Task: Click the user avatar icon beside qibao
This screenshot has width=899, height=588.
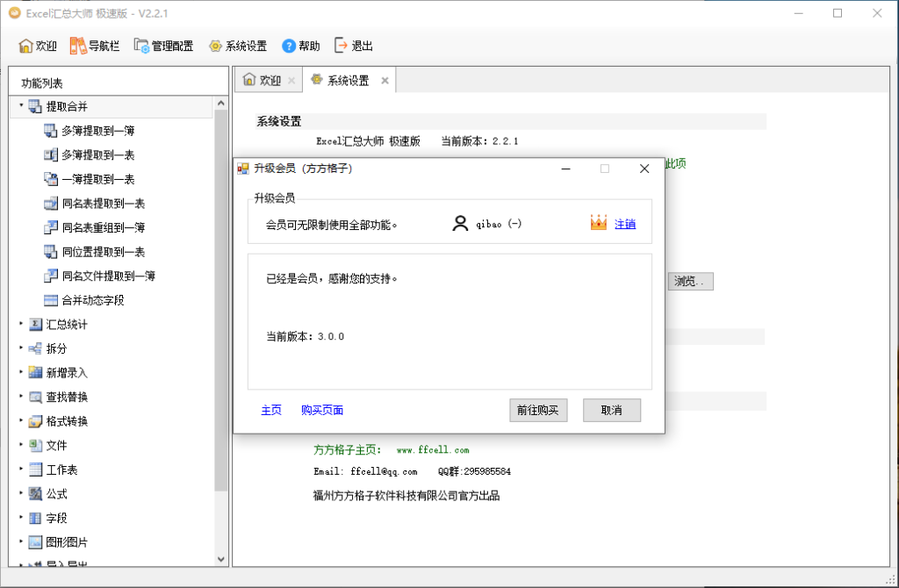Action: (x=460, y=224)
